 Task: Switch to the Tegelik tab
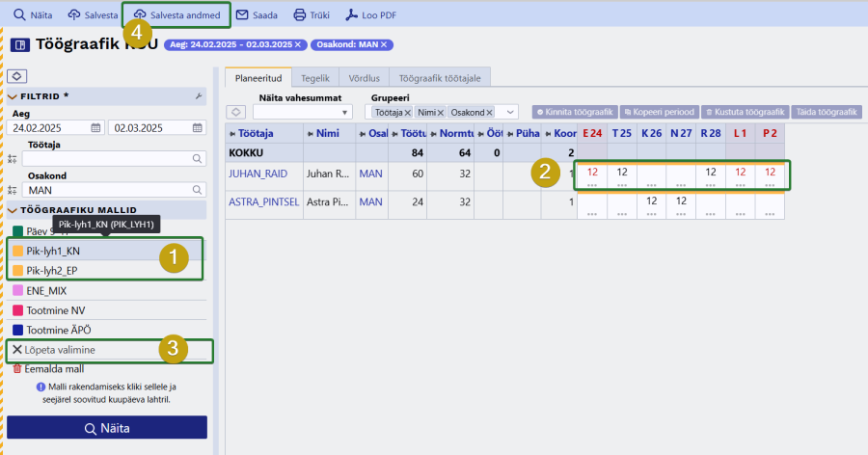pos(315,78)
